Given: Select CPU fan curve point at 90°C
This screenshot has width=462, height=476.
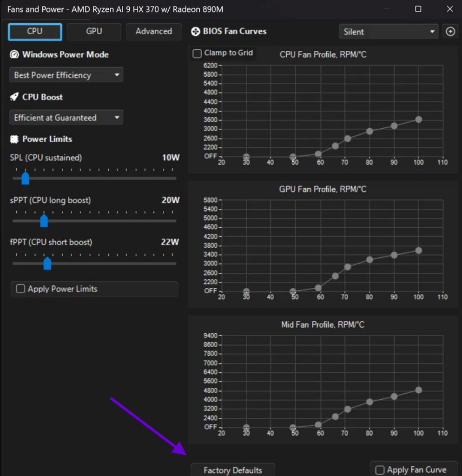Looking at the screenshot, I should [x=394, y=126].
